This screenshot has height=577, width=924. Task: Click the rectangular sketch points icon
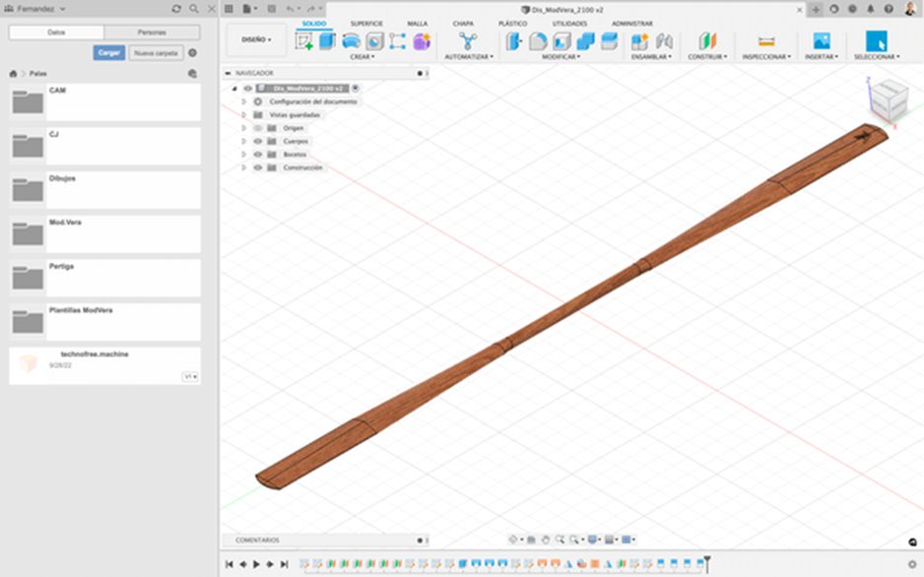coord(398,41)
